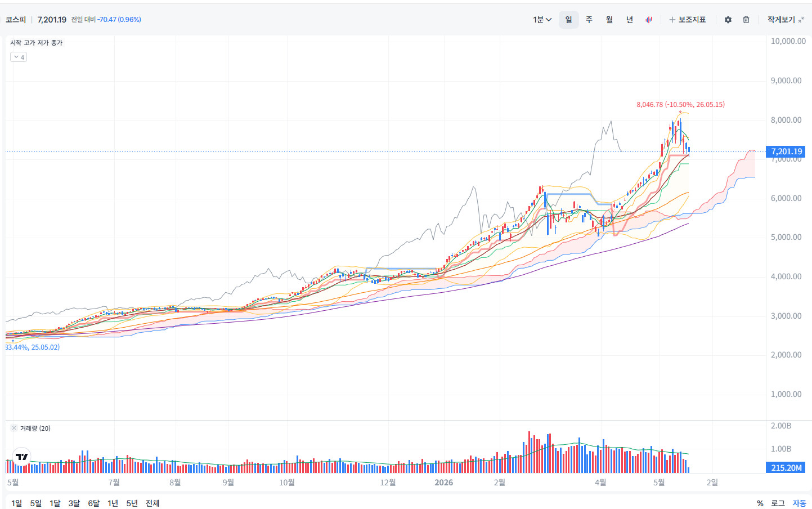Click the 2월 label on time axis

499,483
